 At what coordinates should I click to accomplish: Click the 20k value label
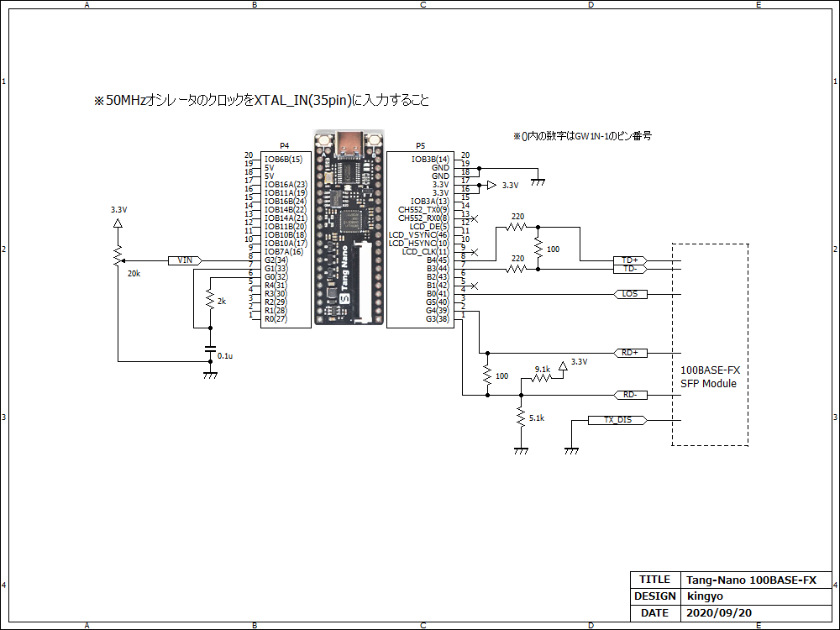pos(134,274)
